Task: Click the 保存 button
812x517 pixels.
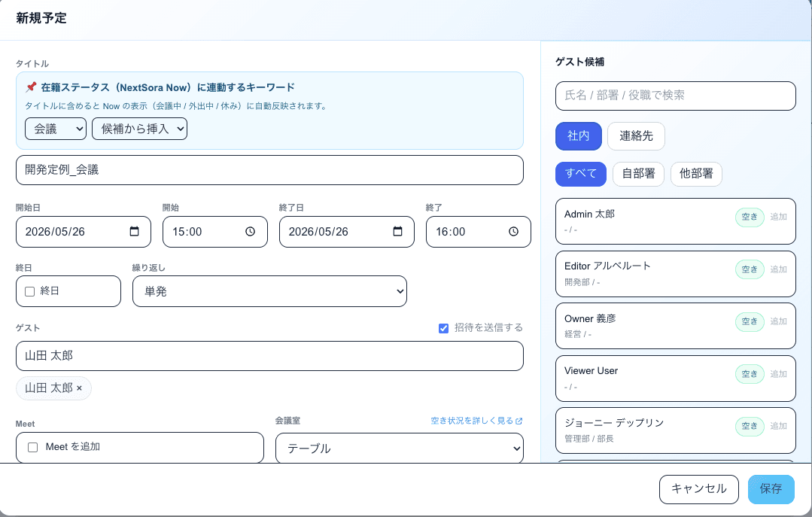Action: tap(771, 489)
